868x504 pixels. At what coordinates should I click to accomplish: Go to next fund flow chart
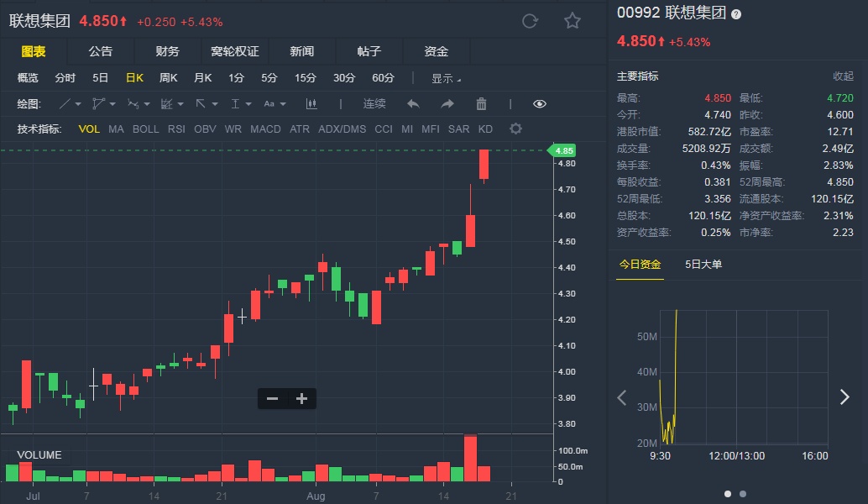click(844, 397)
